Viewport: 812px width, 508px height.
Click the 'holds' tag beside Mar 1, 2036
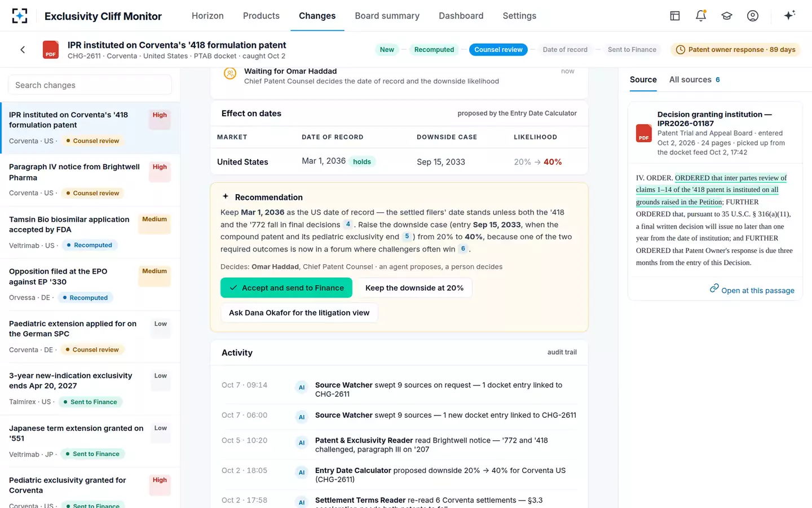coord(362,161)
